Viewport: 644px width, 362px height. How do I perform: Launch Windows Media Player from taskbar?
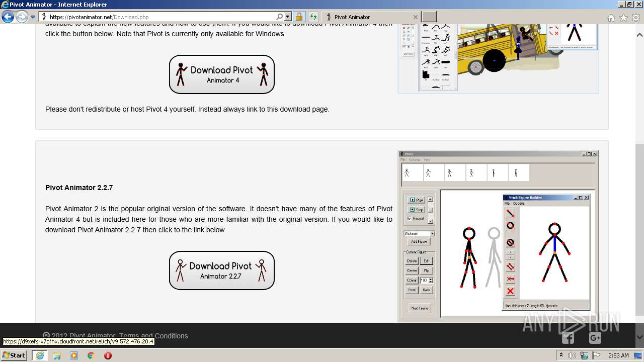tap(74, 355)
